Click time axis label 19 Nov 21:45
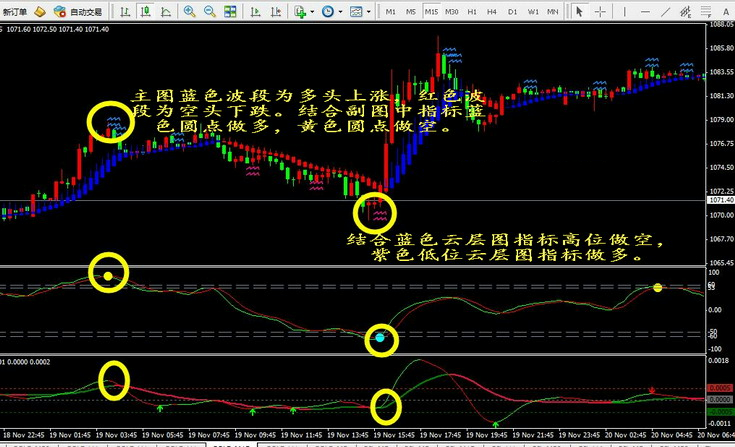 [533, 435]
